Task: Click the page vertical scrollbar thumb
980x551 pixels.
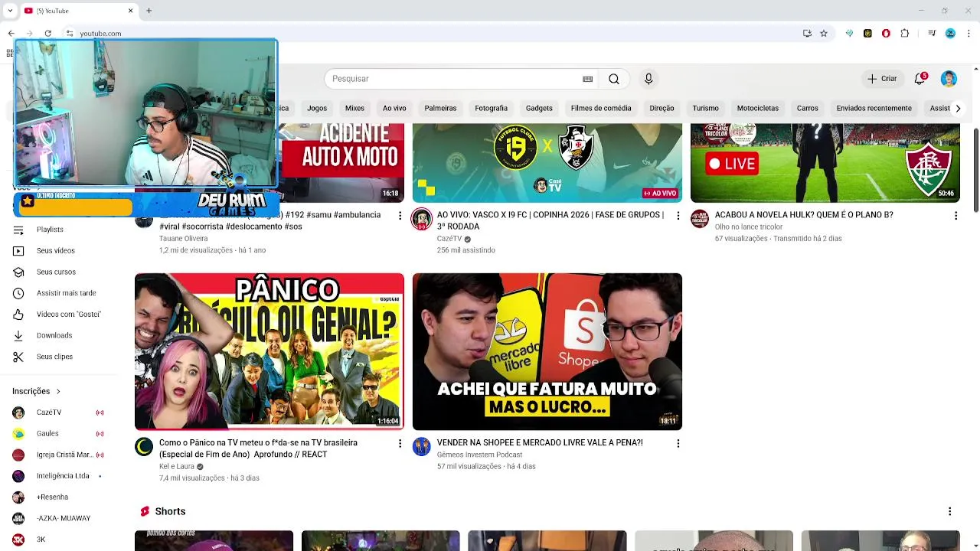Action: pyautogui.click(x=975, y=171)
